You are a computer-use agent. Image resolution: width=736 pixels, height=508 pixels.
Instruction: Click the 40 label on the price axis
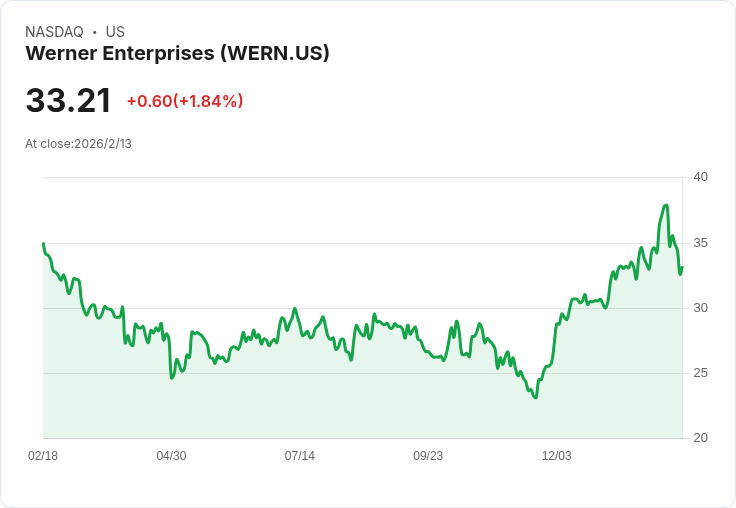point(700,177)
